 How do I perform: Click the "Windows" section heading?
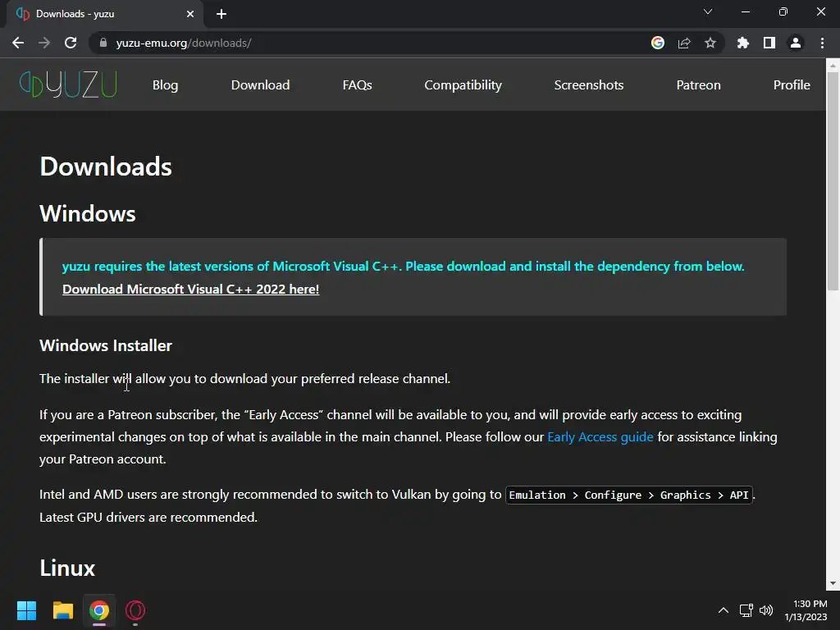click(87, 214)
